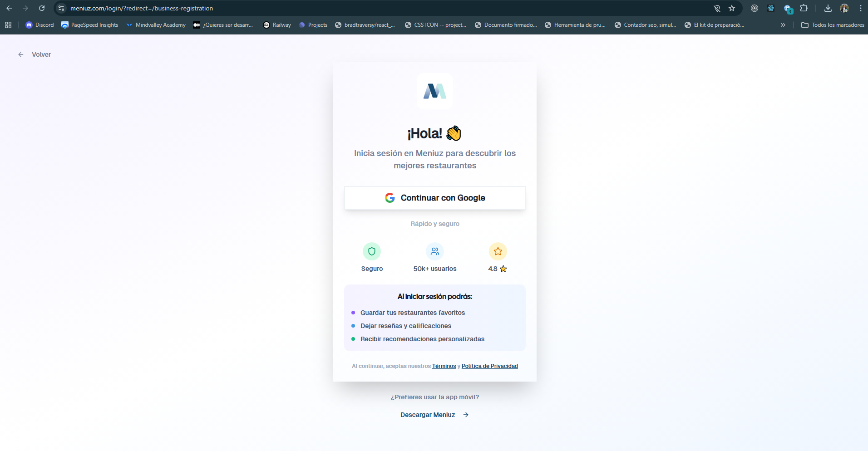The image size is (868, 451).
Task: Click the Meniuz logo
Action: coord(434,91)
